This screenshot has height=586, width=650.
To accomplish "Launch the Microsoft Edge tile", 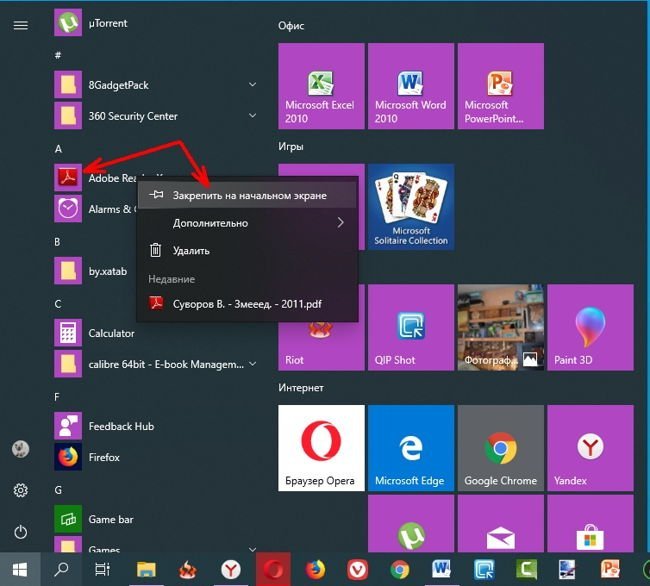I will pyautogui.click(x=411, y=448).
